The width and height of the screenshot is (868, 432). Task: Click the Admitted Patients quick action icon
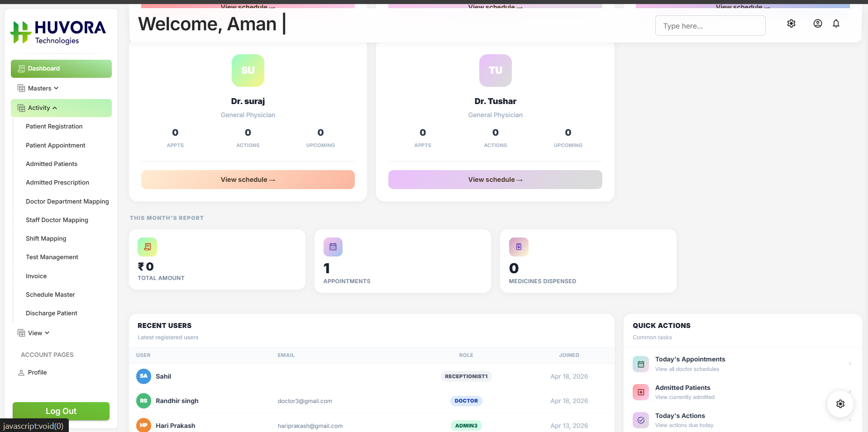coord(641,392)
